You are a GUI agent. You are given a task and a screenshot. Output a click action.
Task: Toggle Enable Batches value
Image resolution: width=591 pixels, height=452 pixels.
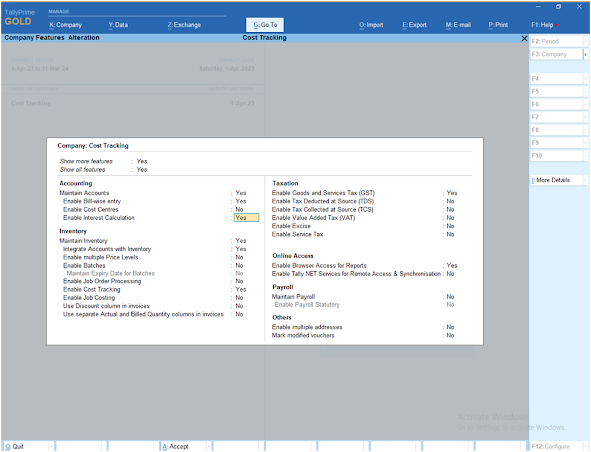pyautogui.click(x=239, y=266)
